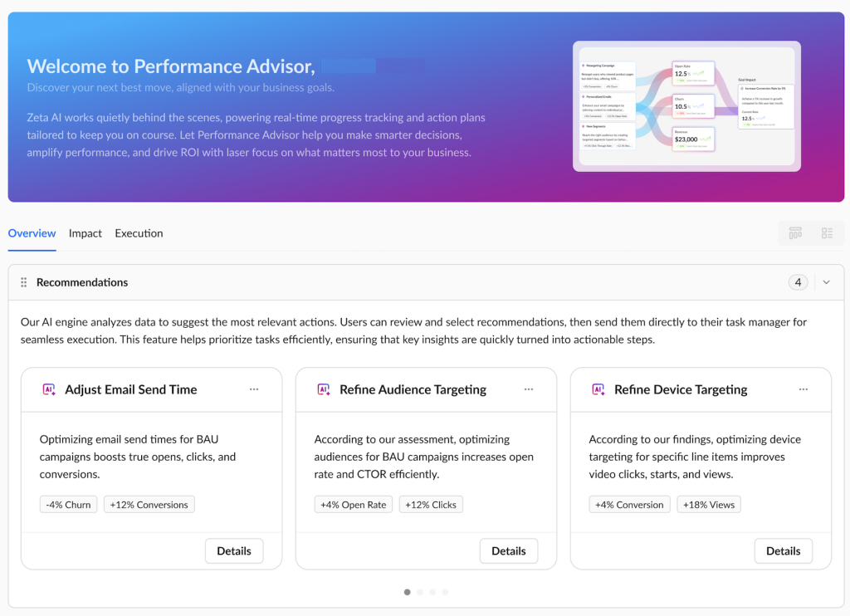The image size is (850, 616).
Task: Click the +12% Conversions metric chip
Action: 149,504
